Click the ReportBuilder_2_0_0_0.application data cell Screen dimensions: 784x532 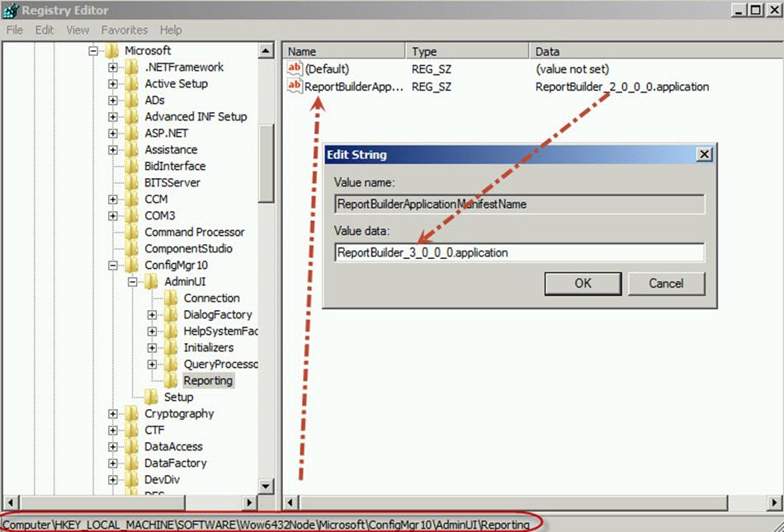point(622,87)
